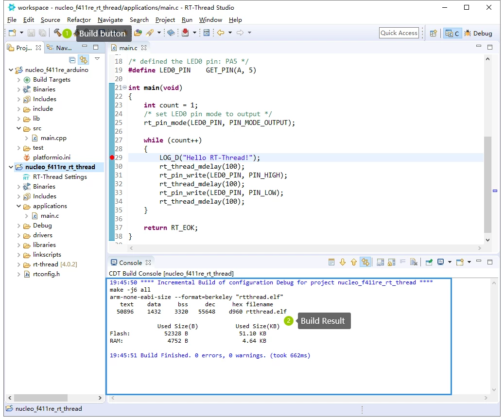Click Collapse All in Project Explorer
The image size is (504, 420).
(x=72, y=60)
